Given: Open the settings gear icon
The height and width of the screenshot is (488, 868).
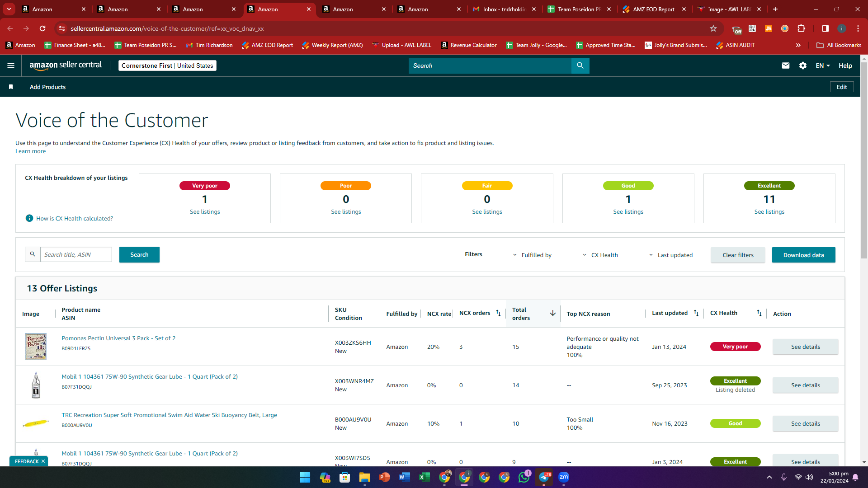Looking at the screenshot, I should coord(803,66).
